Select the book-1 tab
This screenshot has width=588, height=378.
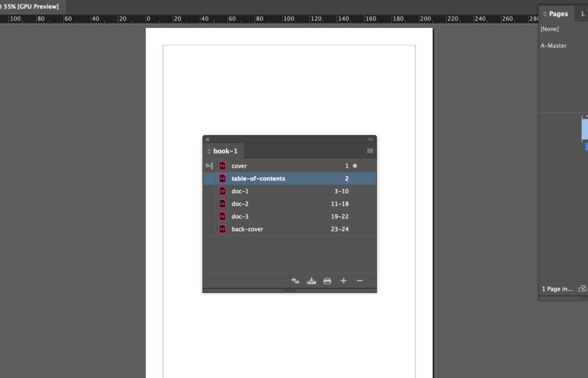(224, 151)
